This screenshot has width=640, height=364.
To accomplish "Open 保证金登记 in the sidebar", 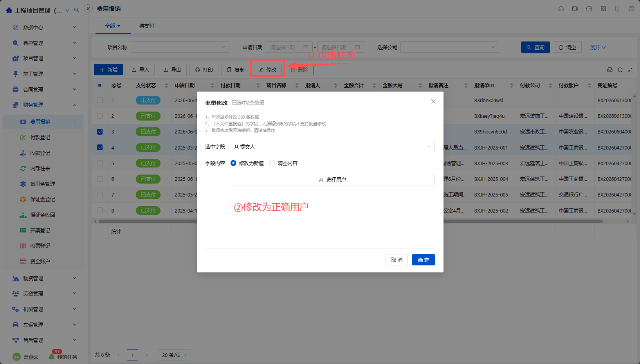I will (43, 199).
